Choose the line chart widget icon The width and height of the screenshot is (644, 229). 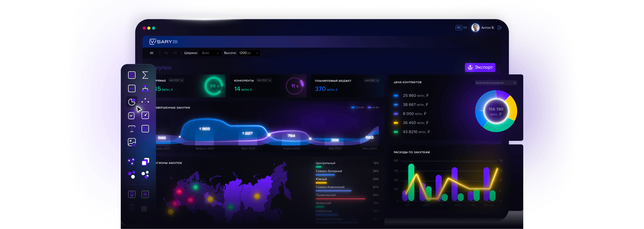(132, 88)
